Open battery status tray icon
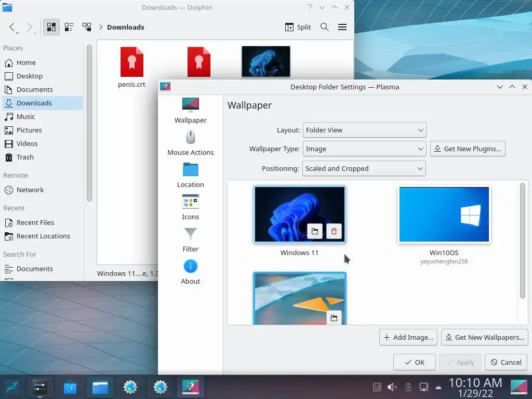The height and width of the screenshot is (399, 532). click(x=408, y=387)
